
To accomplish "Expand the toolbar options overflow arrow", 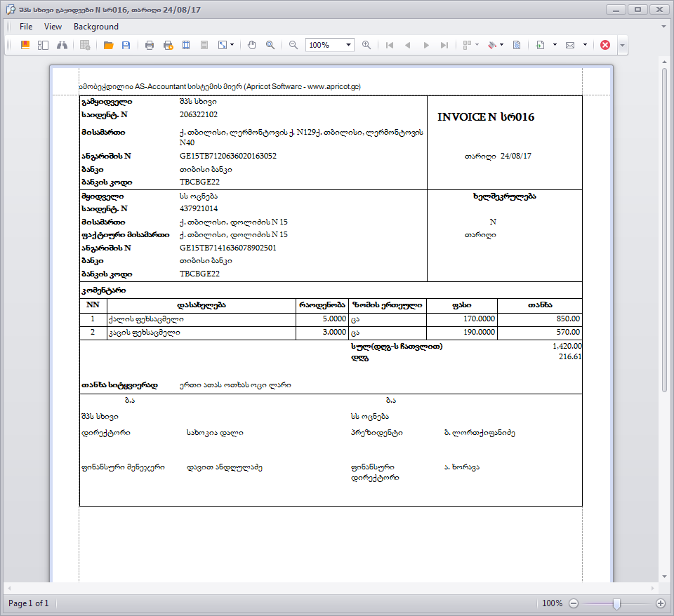I will tap(622, 45).
